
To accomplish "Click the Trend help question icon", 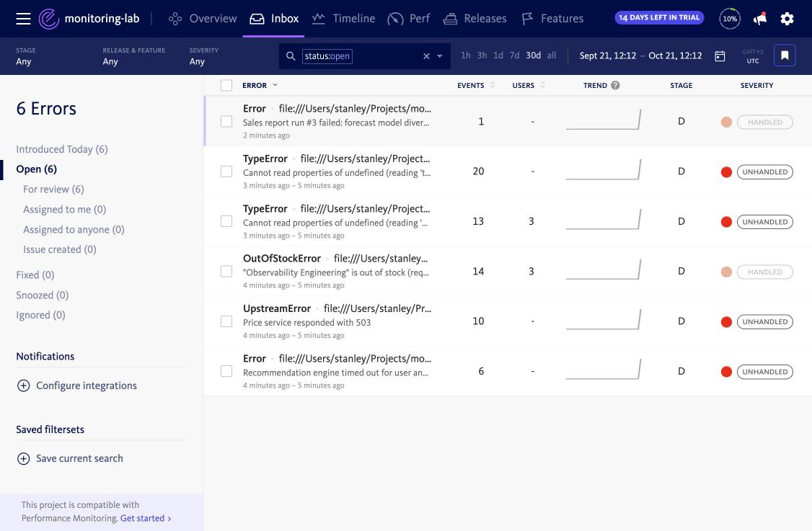I will click(615, 86).
